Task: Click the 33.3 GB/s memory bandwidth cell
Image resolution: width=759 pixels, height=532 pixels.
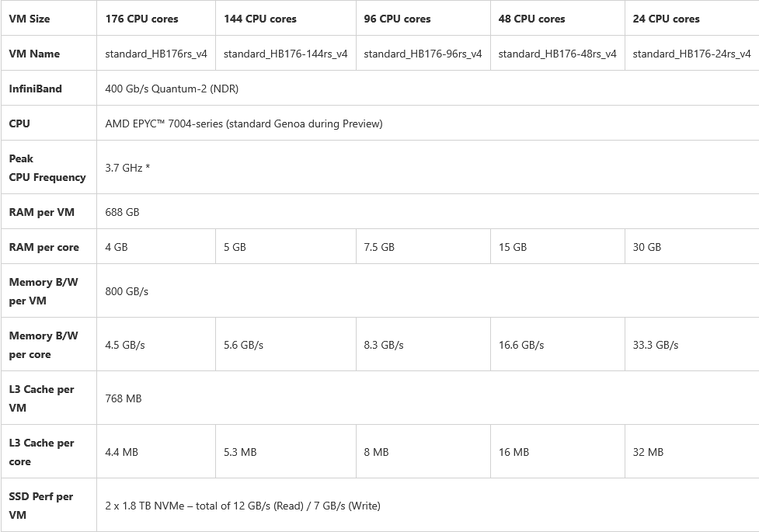Action: (655, 345)
